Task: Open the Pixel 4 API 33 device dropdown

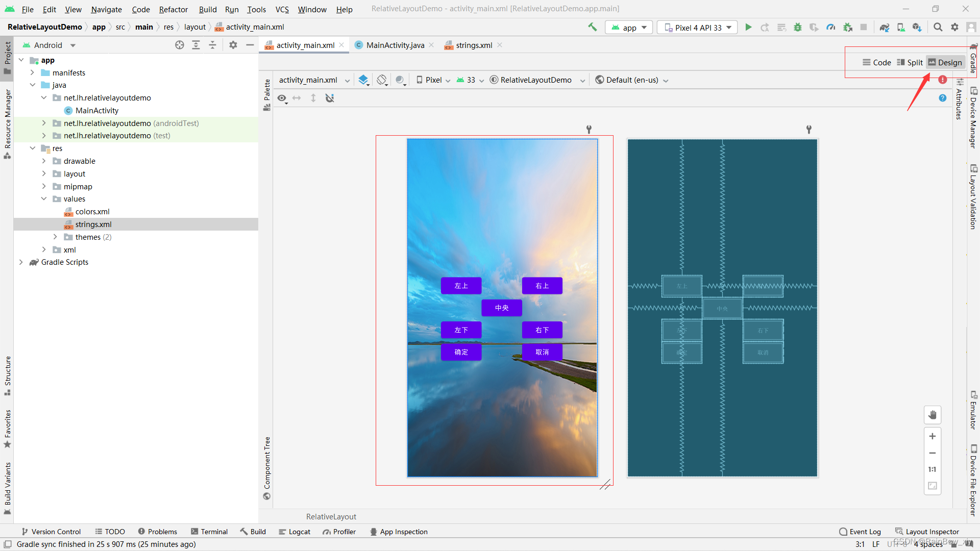Action: pyautogui.click(x=697, y=28)
